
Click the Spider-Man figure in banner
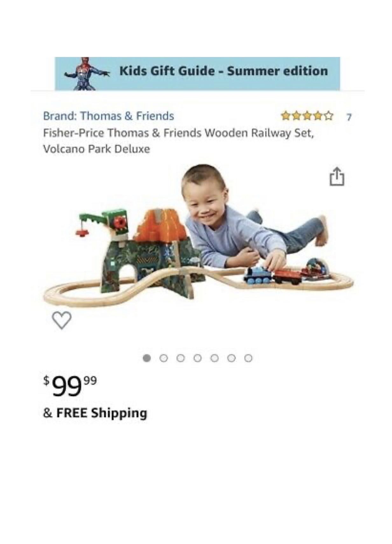click(x=86, y=74)
